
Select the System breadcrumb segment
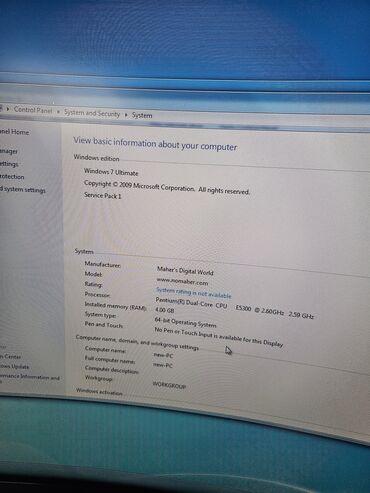coord(142,115)
